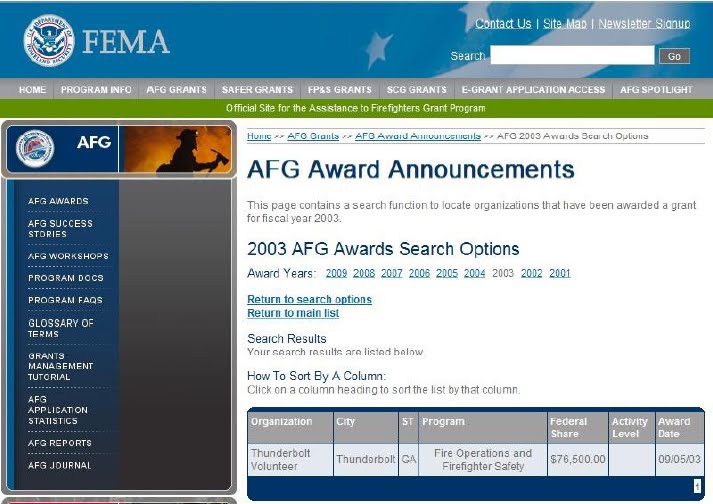This screenshot has height=504, width=713.
Task: Select AFG APPLICATION STATISTICS in sidebar
Action: (x=58, y=410)
